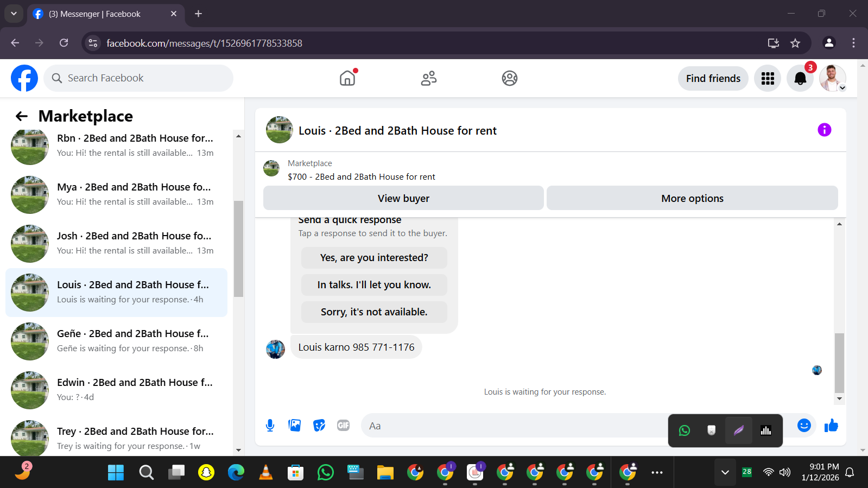Screen dimensions: 868x488
Task: Click the Facebook logo icon
Action: coord(24,78)
